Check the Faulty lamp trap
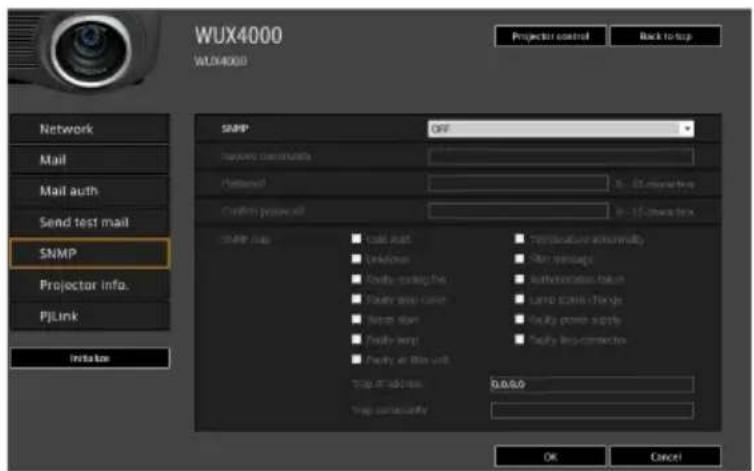Screen dimensions: 754x471 (x=356, y=339)
